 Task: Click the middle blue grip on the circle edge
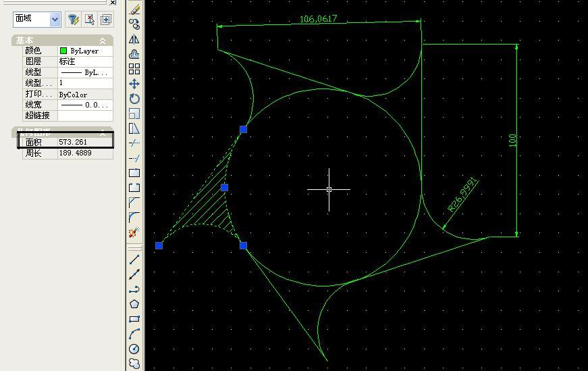click(224, 187)
